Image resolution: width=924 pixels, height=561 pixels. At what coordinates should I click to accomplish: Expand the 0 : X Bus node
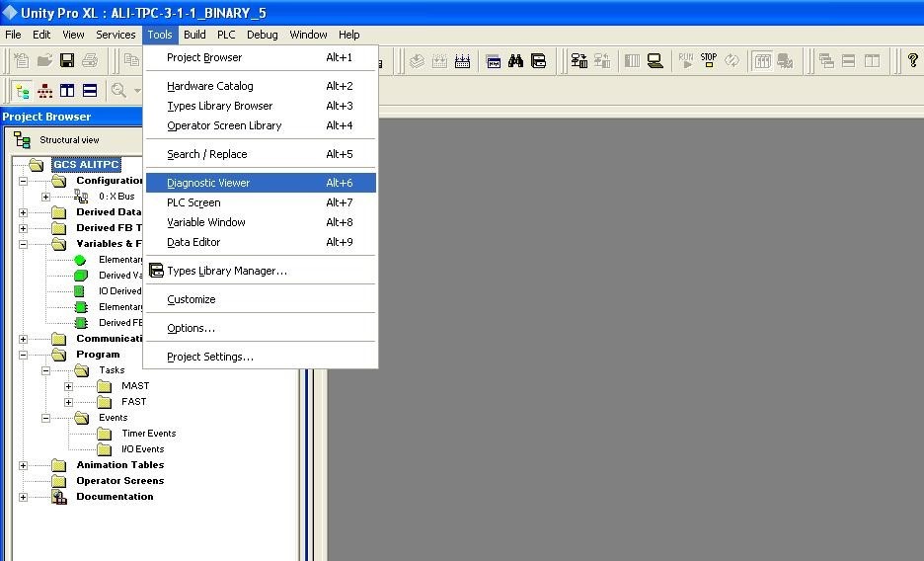(45, 197)
